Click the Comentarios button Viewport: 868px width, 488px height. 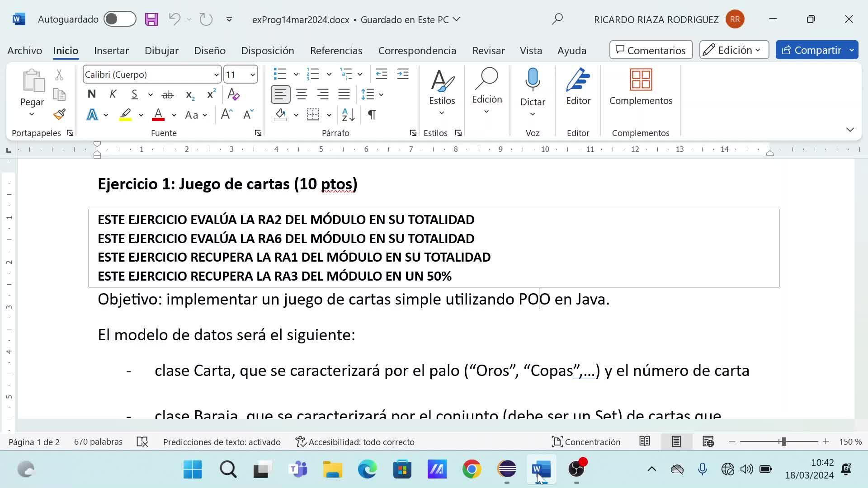pyautogui.click(x=651, y=50)
